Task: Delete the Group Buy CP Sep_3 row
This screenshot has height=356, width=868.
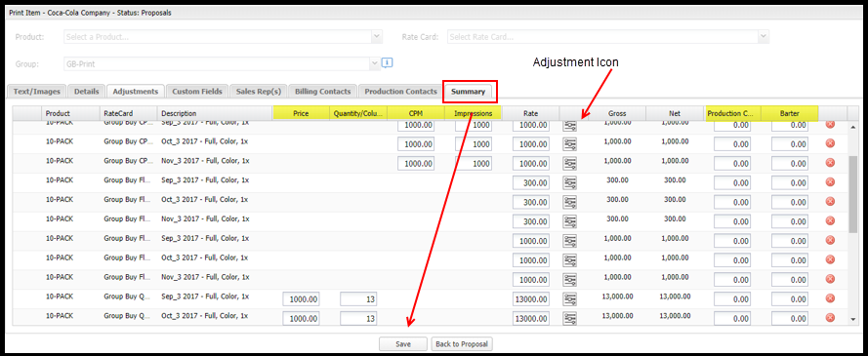Action: (x=830, y=125)
